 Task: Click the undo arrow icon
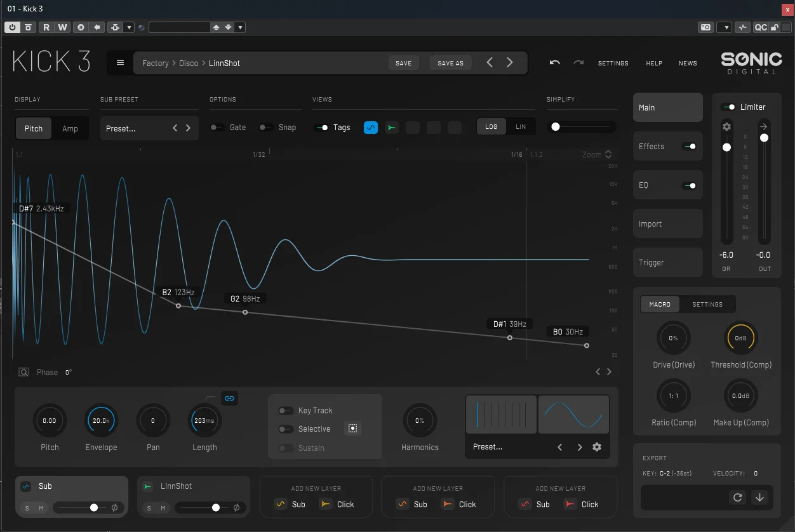(x=555, y=63)
